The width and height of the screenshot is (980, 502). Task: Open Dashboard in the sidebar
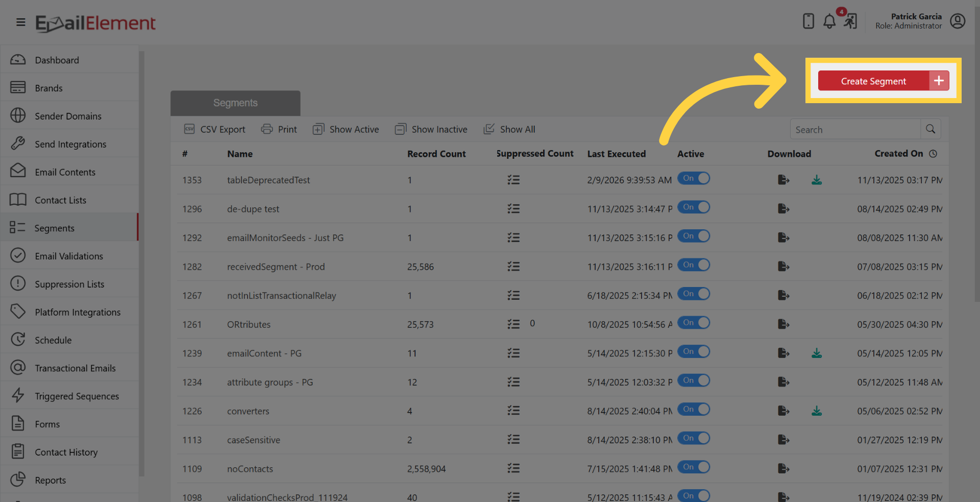click(69, 60)
